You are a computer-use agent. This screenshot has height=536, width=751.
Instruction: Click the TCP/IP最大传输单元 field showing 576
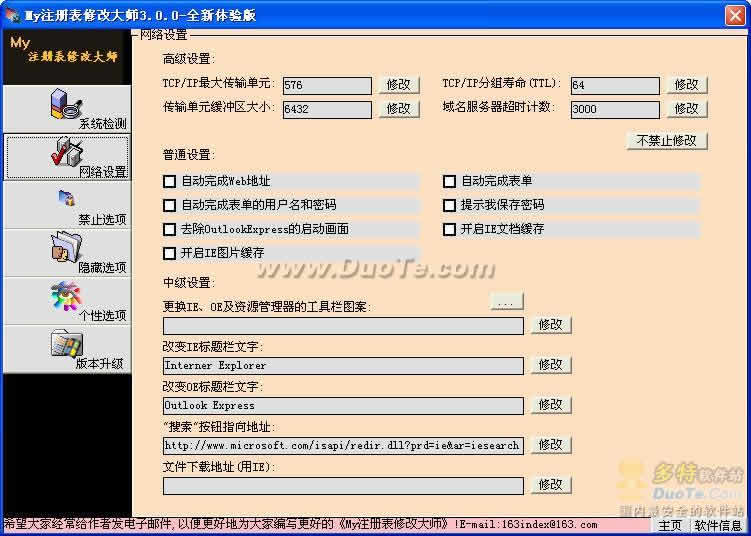point(327,85)
